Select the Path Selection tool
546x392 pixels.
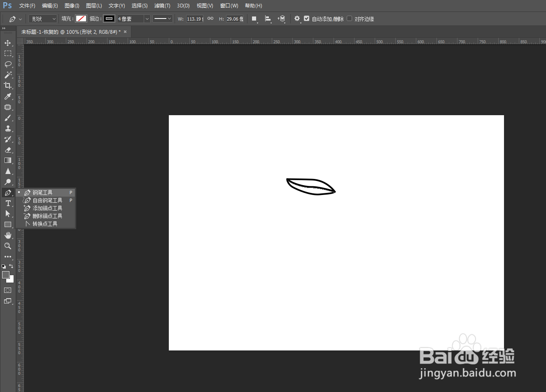8,214
